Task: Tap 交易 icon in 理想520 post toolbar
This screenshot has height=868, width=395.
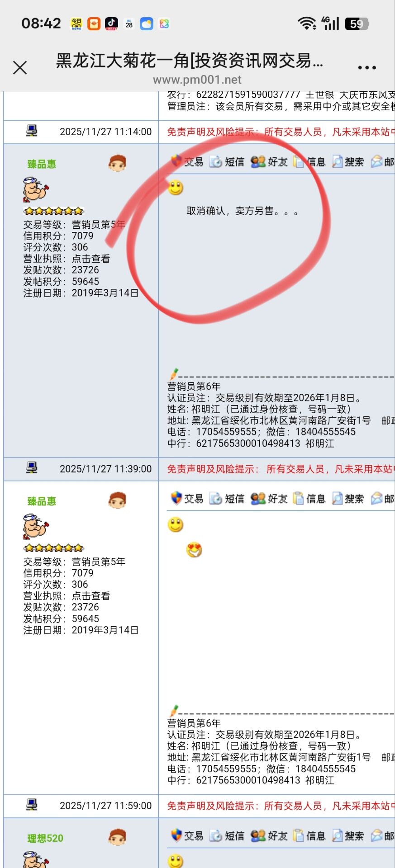Action: (x=187, y=835)
